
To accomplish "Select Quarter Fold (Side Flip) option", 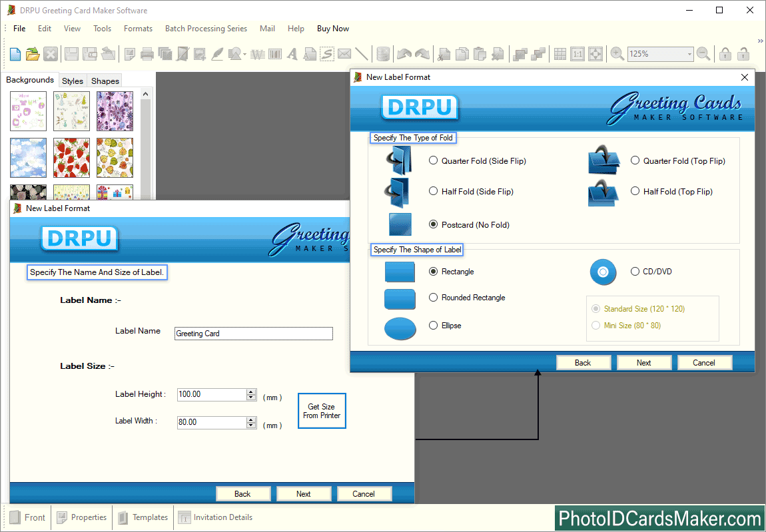I will pyautogui.click(x=434, y=160).
